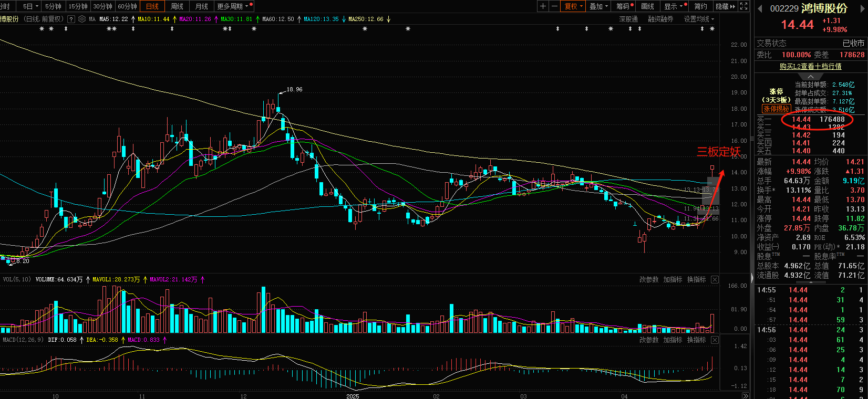This screenshot has width=868, height=399.
Task: Switch to 30分钟 chart
Action: point(102,6)
